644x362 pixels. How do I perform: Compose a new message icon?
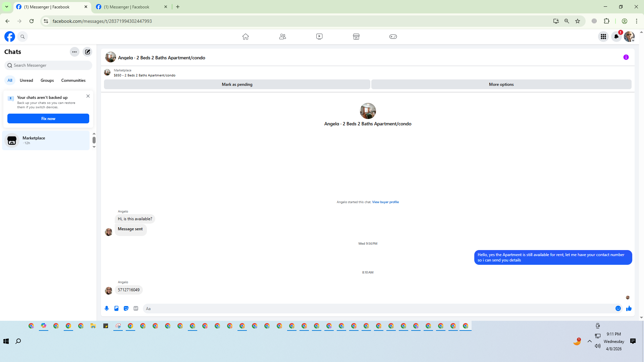(88, 52)
